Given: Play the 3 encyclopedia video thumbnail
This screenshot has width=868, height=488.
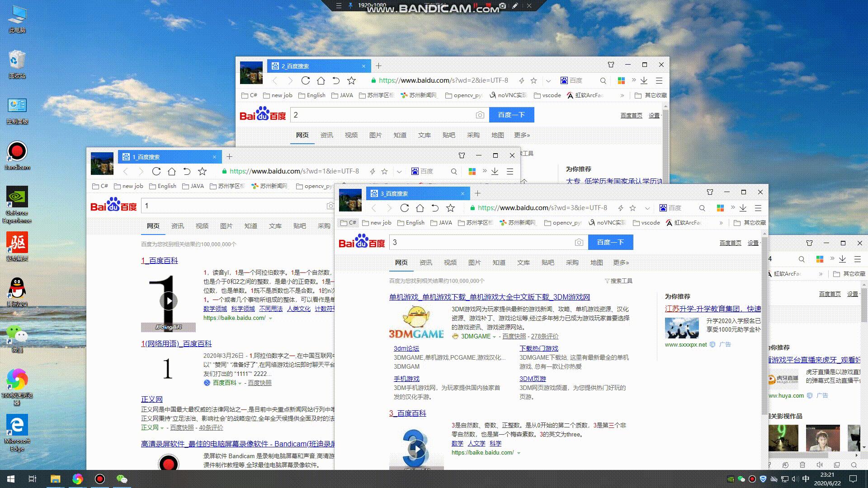Looking at the screenshot, I should point(416,449).
